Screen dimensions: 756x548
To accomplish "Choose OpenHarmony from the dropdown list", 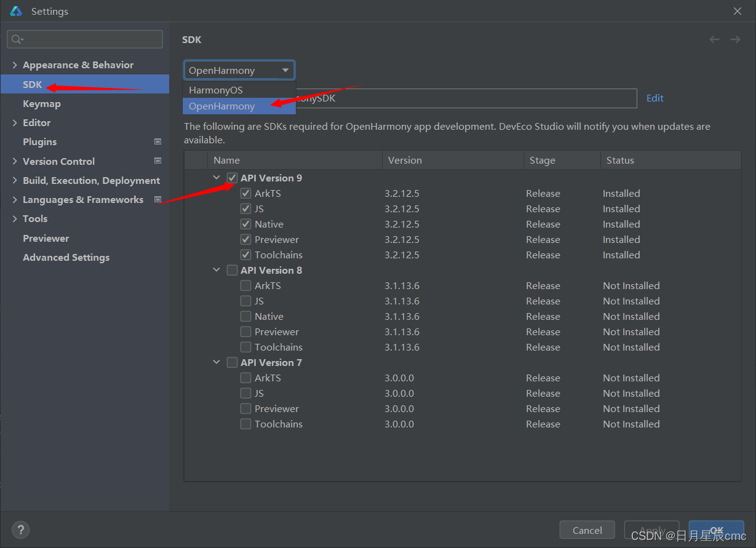I will pyautogui.click(x=239, y=106).
